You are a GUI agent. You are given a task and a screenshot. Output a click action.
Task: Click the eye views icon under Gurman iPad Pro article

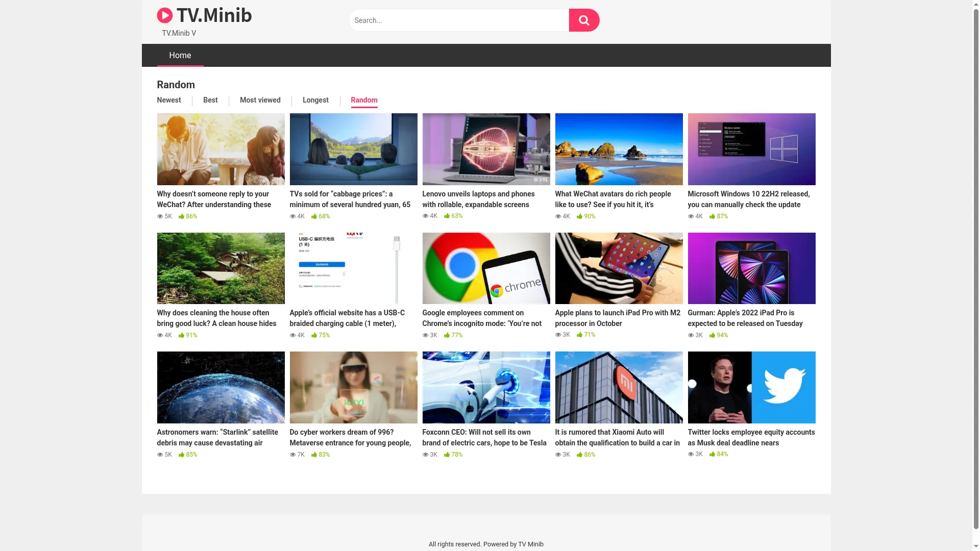click(x=691, y=335)
